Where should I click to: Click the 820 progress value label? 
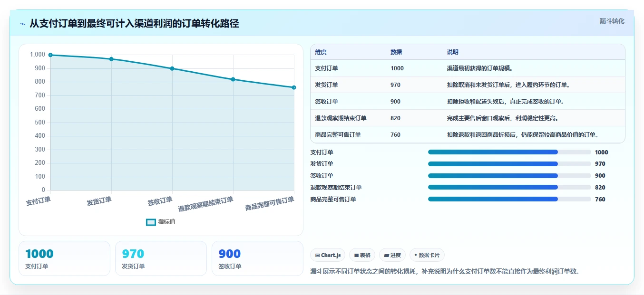[x=600, y=188]
